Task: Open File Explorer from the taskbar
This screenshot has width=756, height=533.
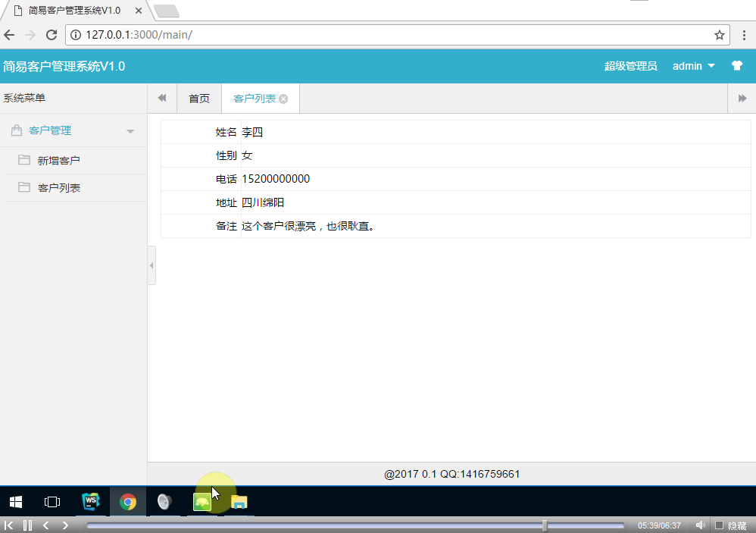Action: coord(239,501)
